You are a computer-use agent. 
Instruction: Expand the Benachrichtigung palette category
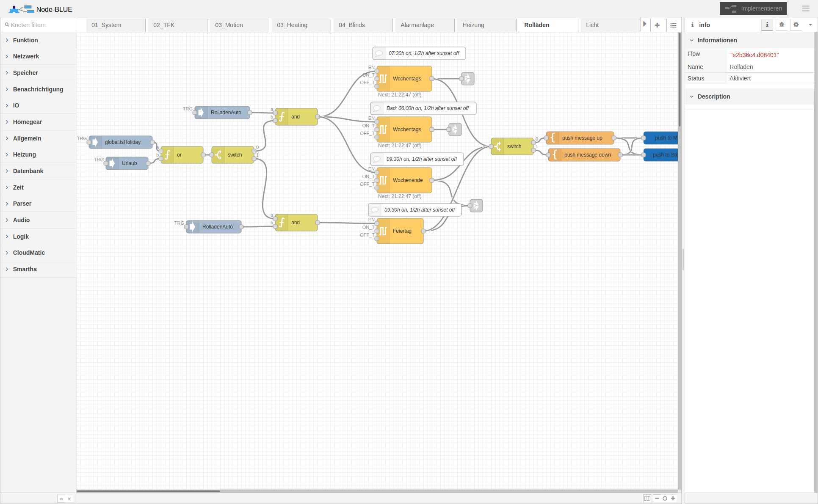[38, 89]
